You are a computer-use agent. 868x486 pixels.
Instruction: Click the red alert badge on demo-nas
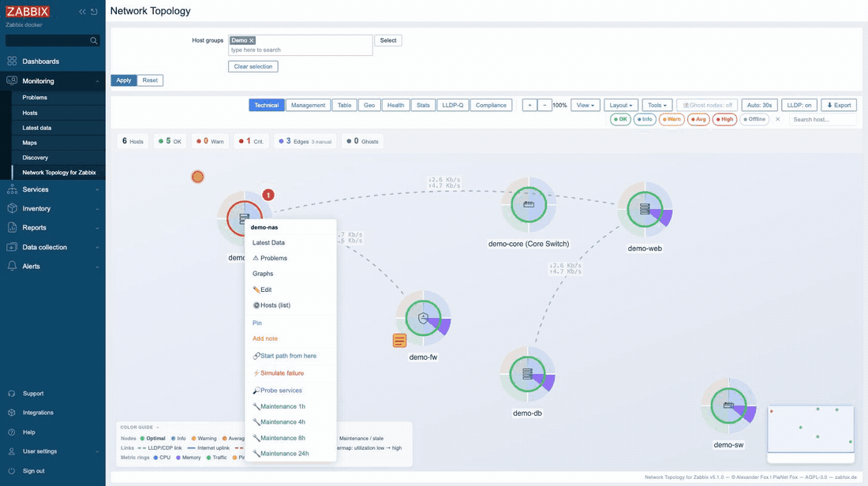pyautogui.click(x=268, y=195)
